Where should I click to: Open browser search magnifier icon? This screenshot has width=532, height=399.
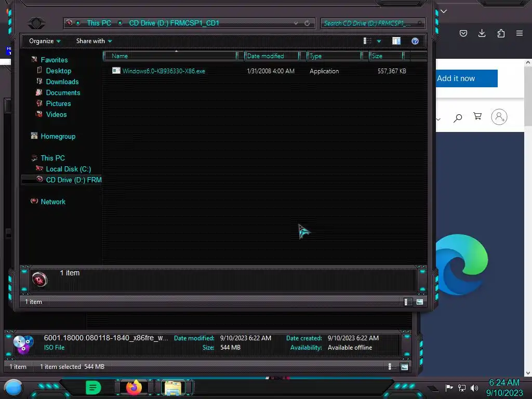click(458, 117)
